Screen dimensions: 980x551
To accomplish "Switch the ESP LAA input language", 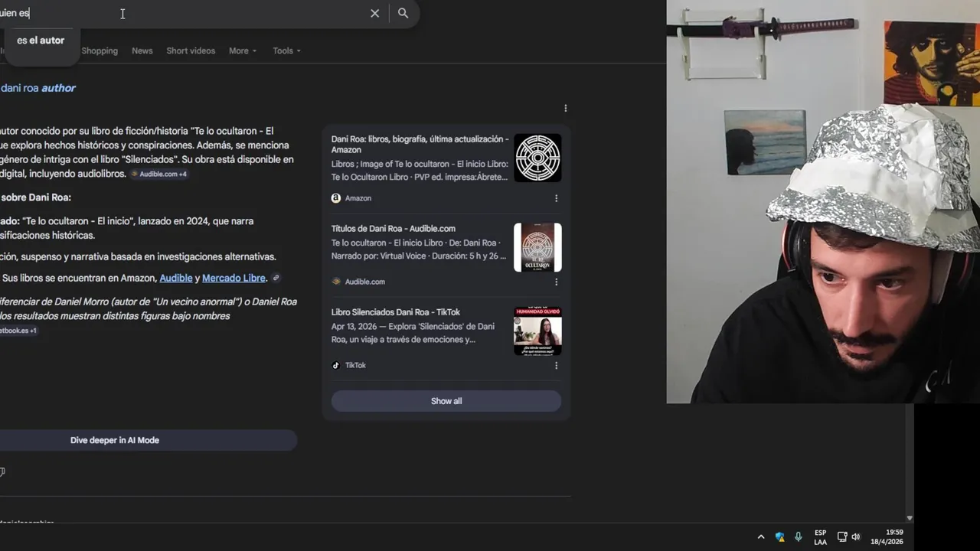I will (820, 537).
